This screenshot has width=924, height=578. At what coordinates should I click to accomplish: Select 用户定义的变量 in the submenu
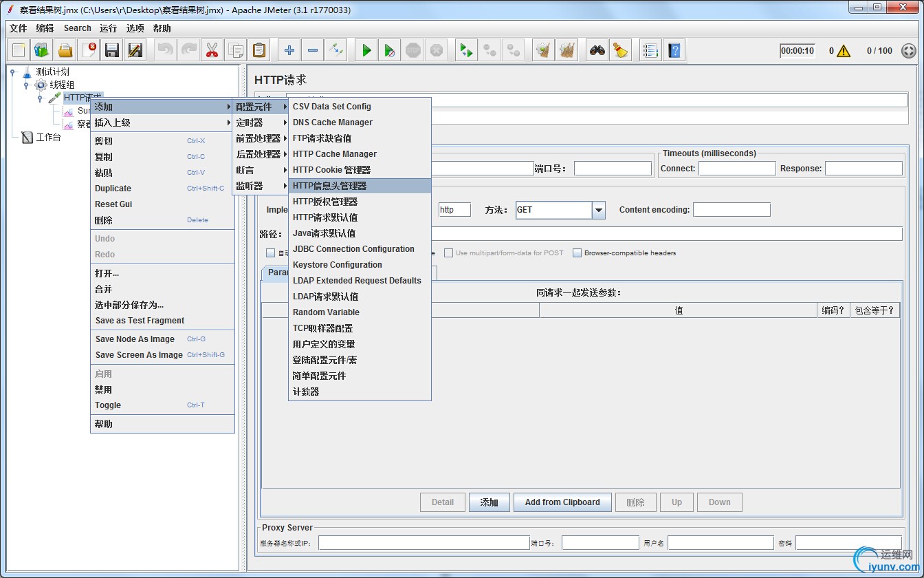[x=360, y=344]
